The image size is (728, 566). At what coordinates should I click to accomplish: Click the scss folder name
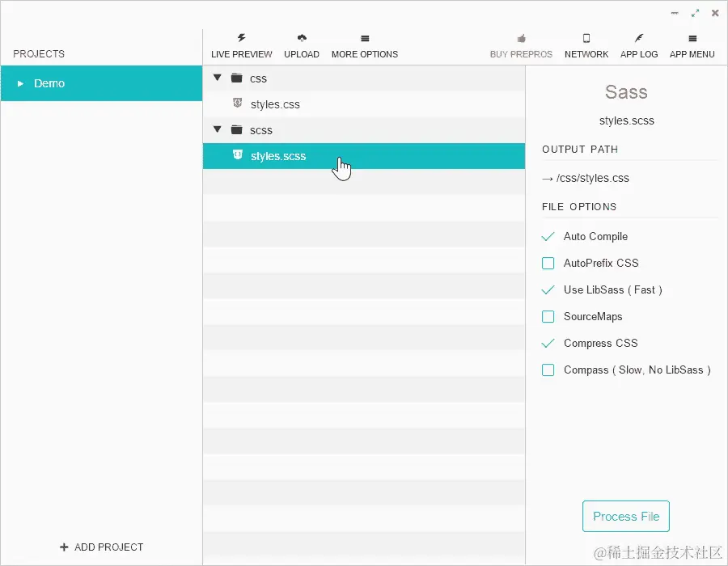(261, 130)
